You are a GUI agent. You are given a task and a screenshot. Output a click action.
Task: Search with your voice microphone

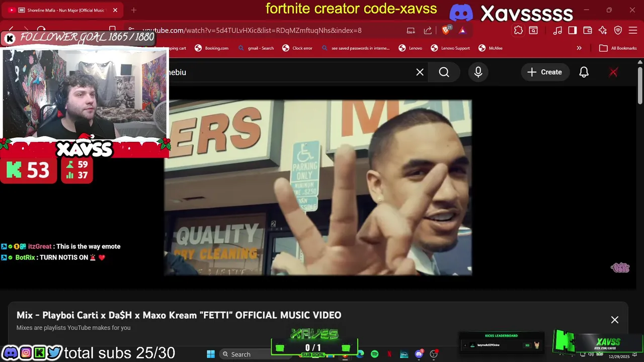tap(478, 72)
